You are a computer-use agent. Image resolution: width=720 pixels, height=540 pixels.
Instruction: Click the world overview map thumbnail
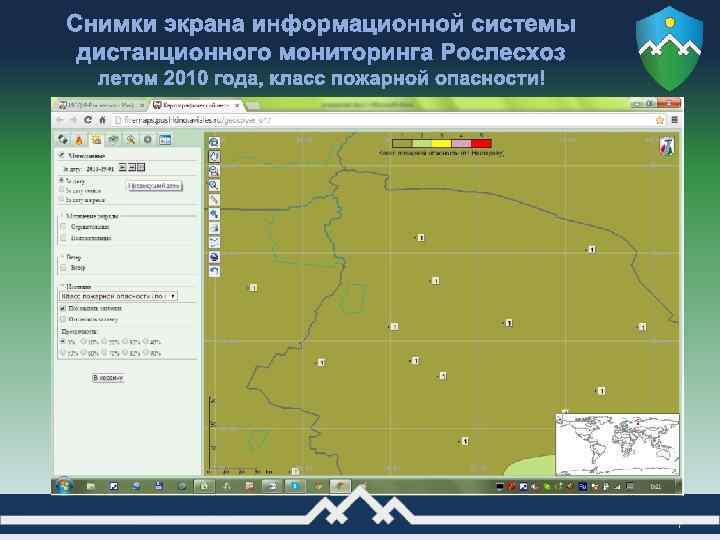[x=617, y=444]
